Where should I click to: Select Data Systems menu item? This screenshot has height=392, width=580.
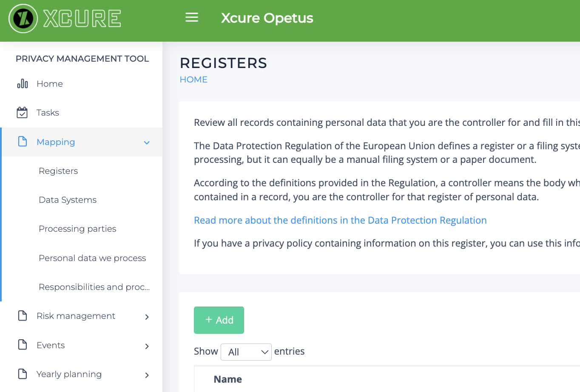(x=68, y=200)
